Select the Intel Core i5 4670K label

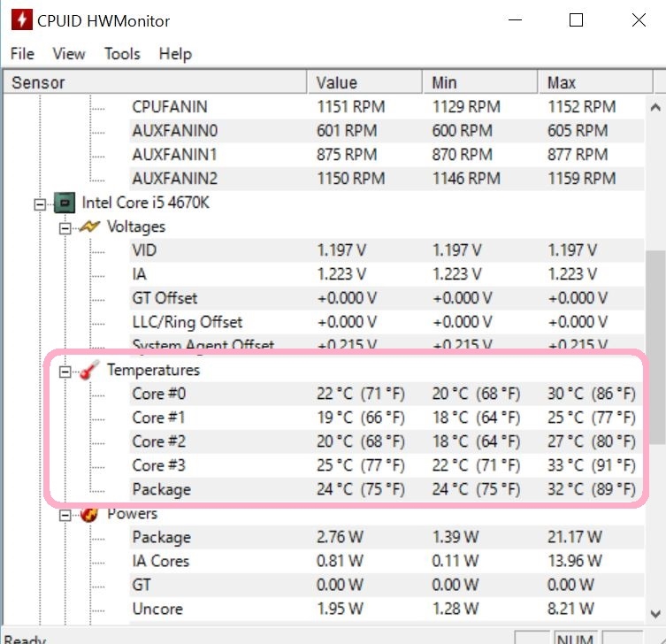(145, 203)
